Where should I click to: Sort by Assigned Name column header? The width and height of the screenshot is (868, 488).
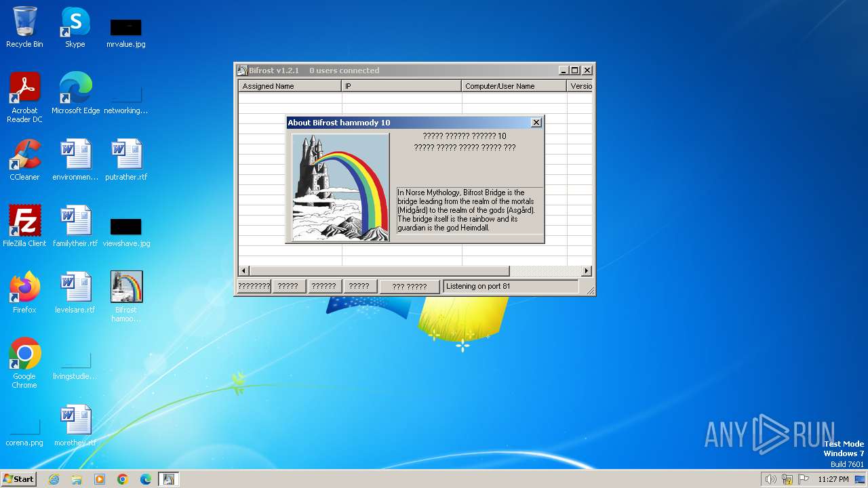click(x=290, y=86)
